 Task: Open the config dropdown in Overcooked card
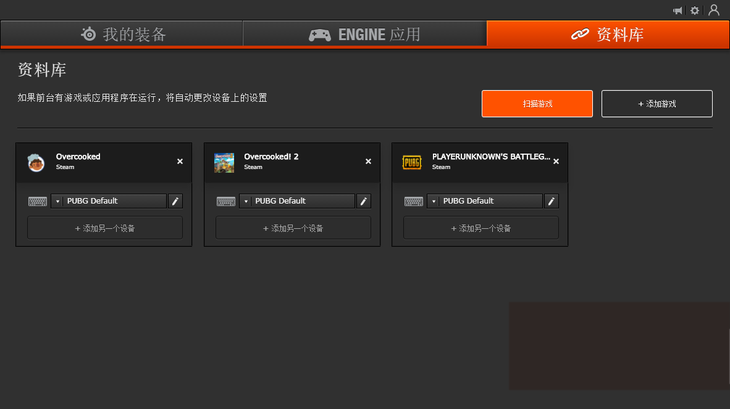(108, 201)
